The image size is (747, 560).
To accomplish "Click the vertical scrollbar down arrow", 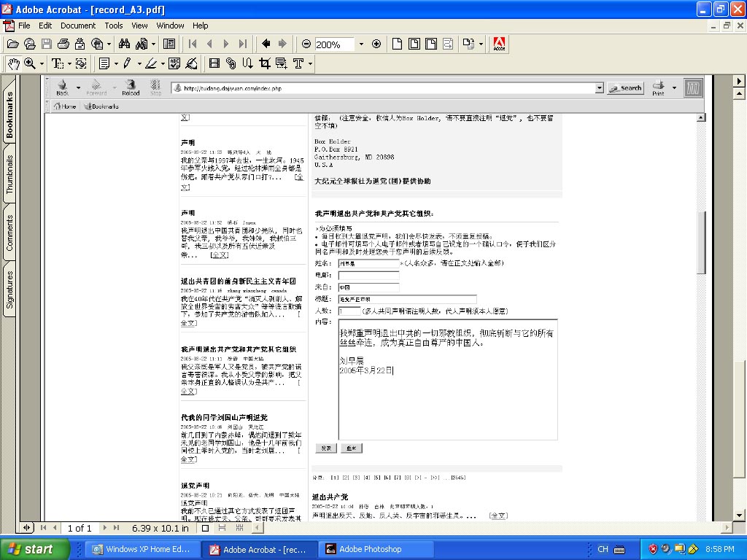I will [x=740, y=515].
